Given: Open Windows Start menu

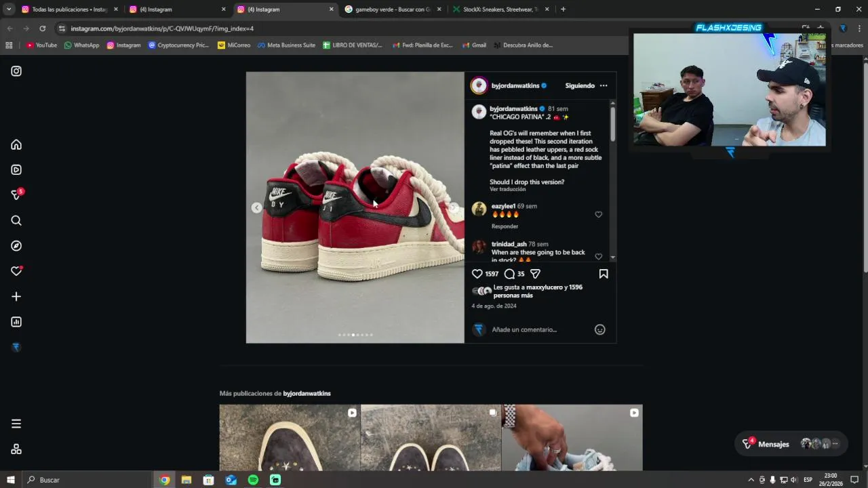Looking at the screenshot, I should (10, 480).
